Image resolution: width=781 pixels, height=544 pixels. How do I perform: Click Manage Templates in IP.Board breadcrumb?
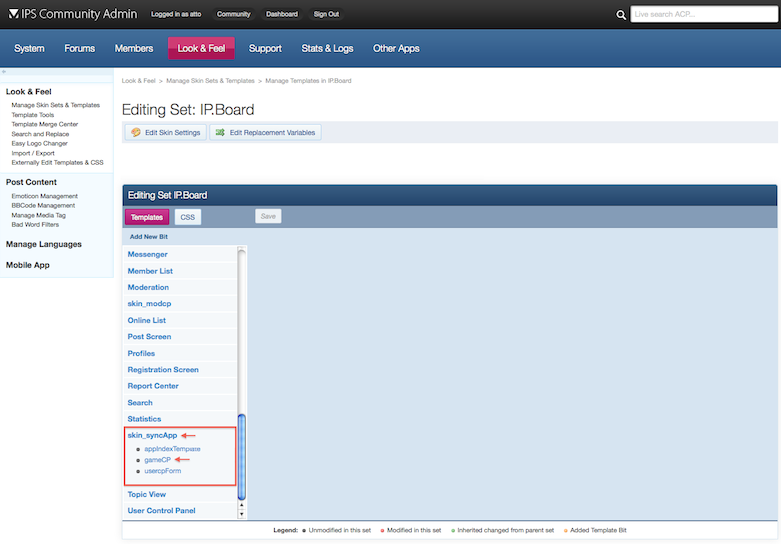(308, 81)
